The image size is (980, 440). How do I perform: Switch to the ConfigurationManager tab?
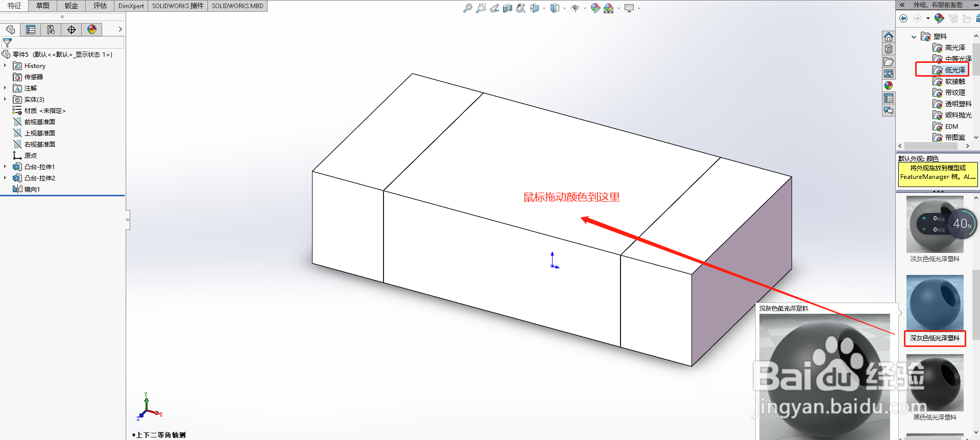[51, 30]
